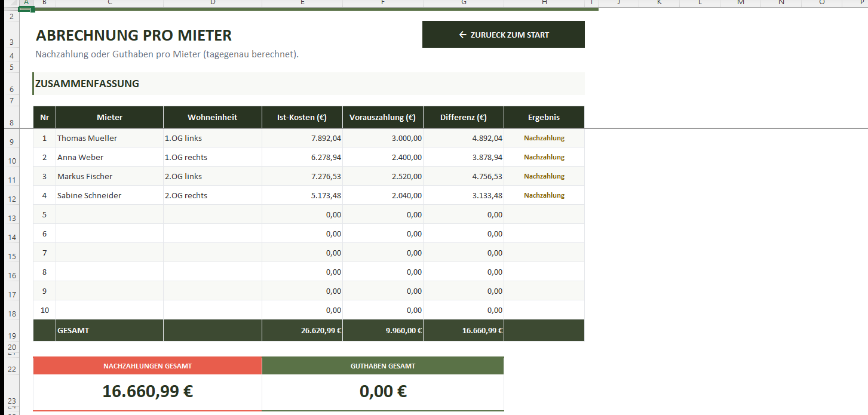Select row 9 header

[x=11, y=142]
